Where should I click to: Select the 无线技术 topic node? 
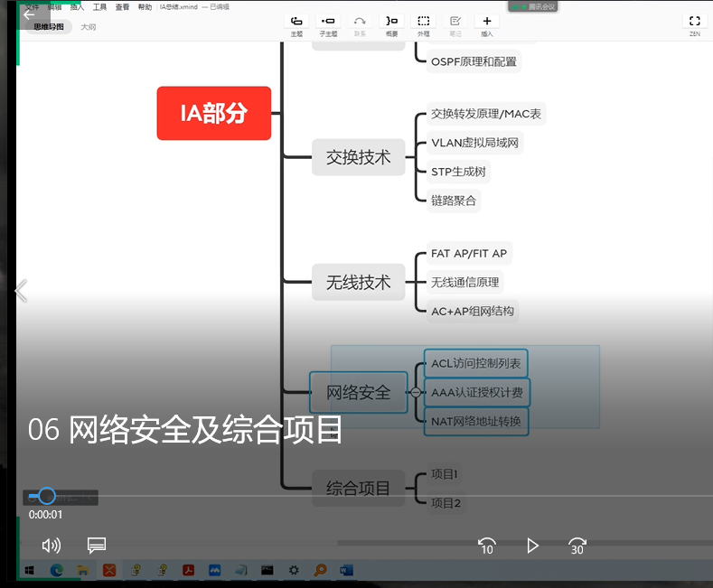pyautogui.click(x=359, y=282)
